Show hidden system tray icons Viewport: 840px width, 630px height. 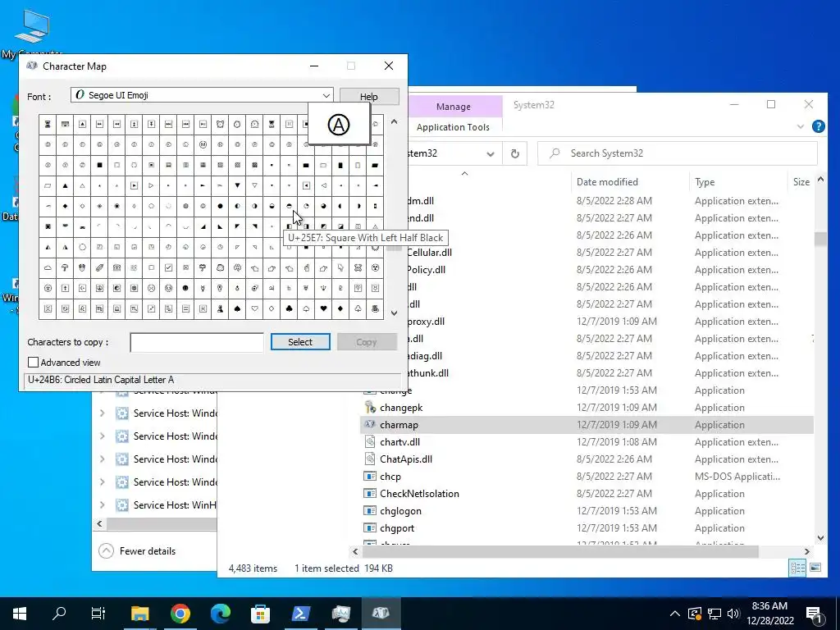click(x=674, y=614)
